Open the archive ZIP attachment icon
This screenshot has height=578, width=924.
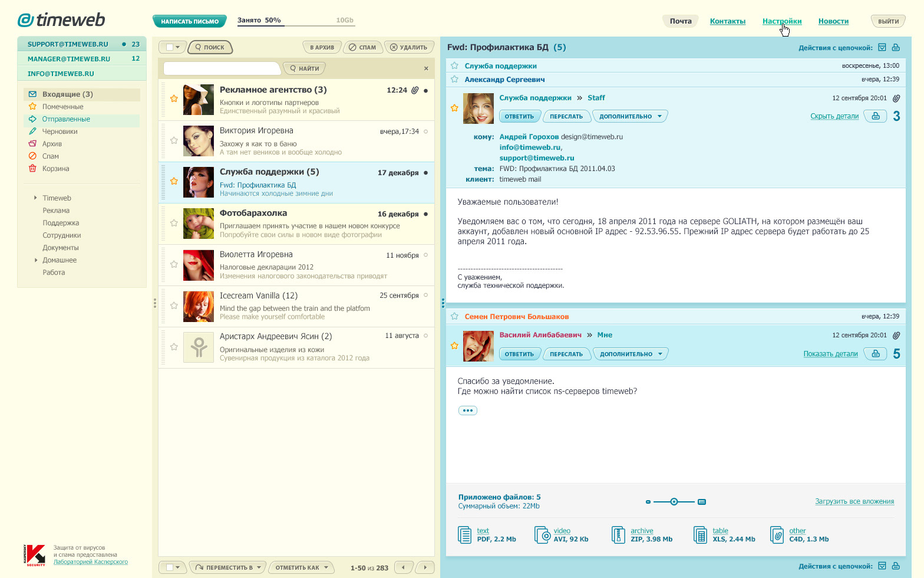(618, 535)
